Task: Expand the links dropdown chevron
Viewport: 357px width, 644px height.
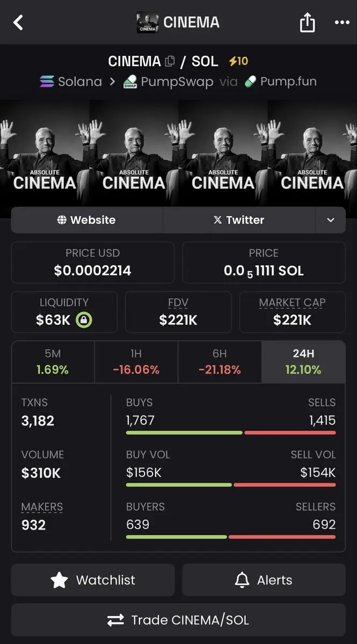Action: tap(331, 220)
